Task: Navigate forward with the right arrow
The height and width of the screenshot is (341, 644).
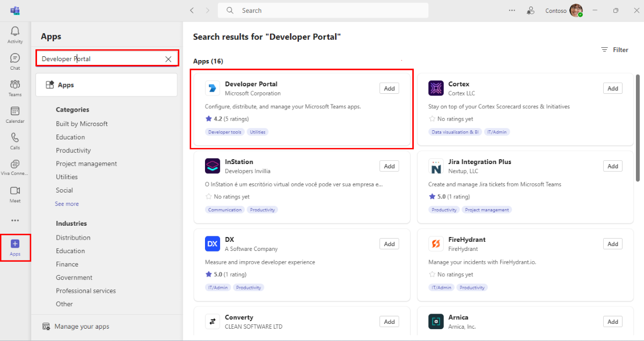Action: [x=207, y=10]
